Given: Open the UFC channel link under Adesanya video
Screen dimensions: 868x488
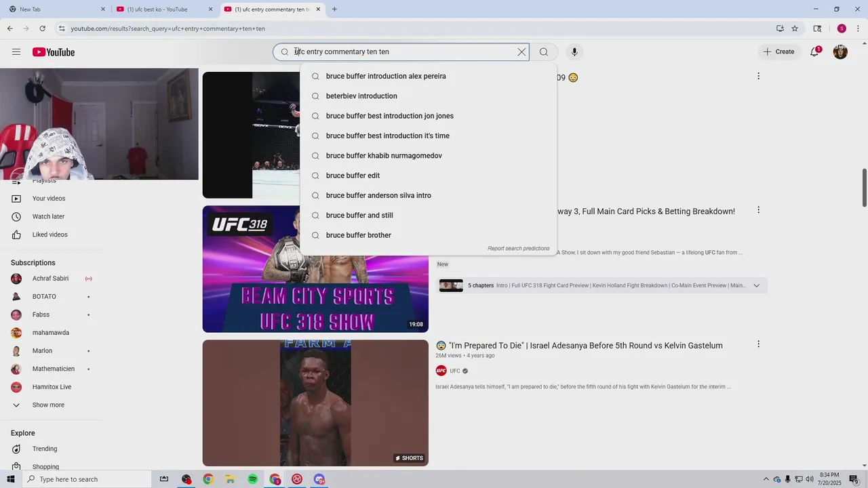Looking at the screenshot, I should tap(455, 371).
